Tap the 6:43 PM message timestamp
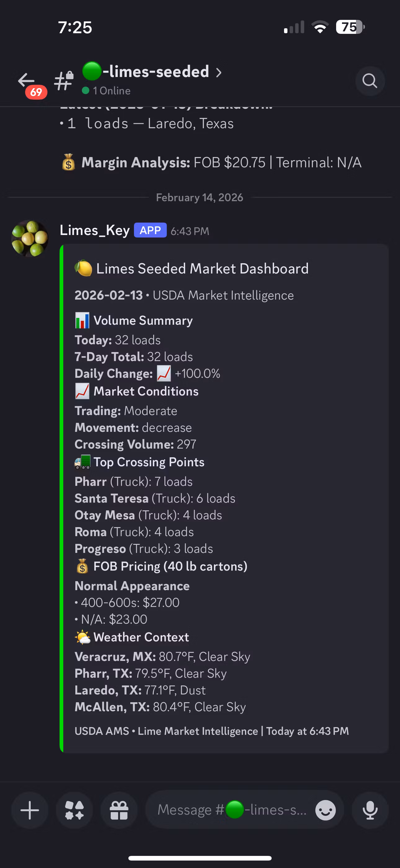Screen dimensions: 400x868 (x=189, y=231)
